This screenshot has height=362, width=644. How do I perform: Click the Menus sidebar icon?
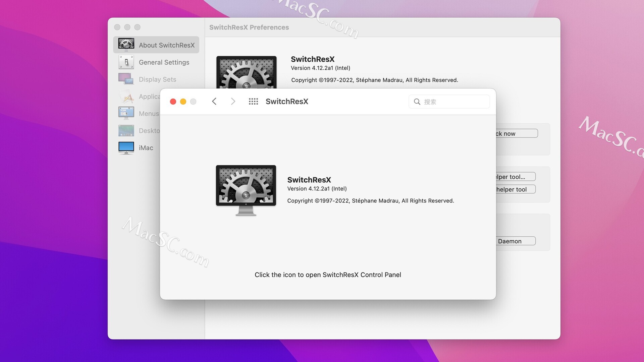(126, 113)
